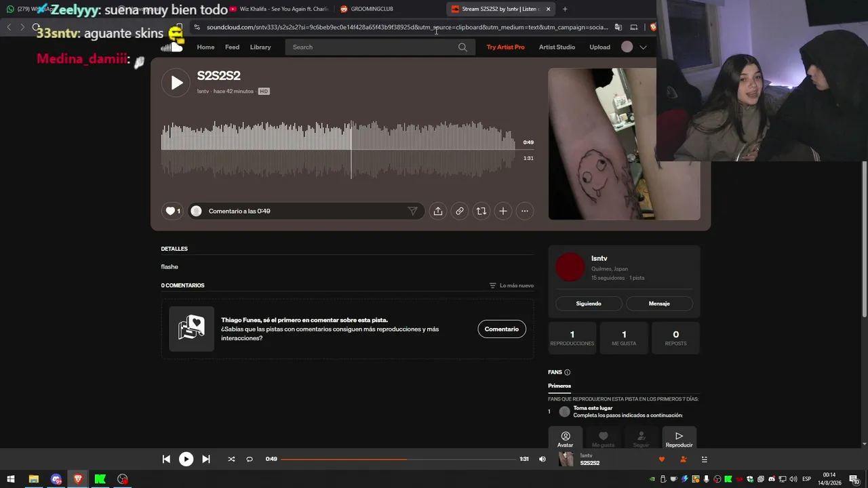Repost the track using the repost icon

(481, 211)
